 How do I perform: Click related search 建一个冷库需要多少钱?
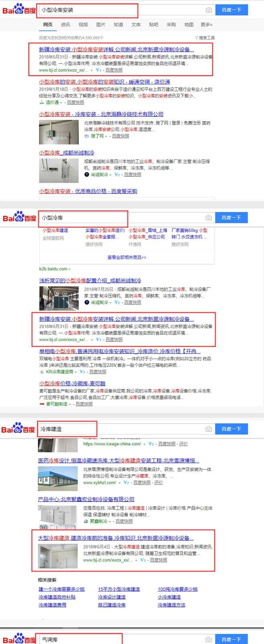tap(62, 589)
